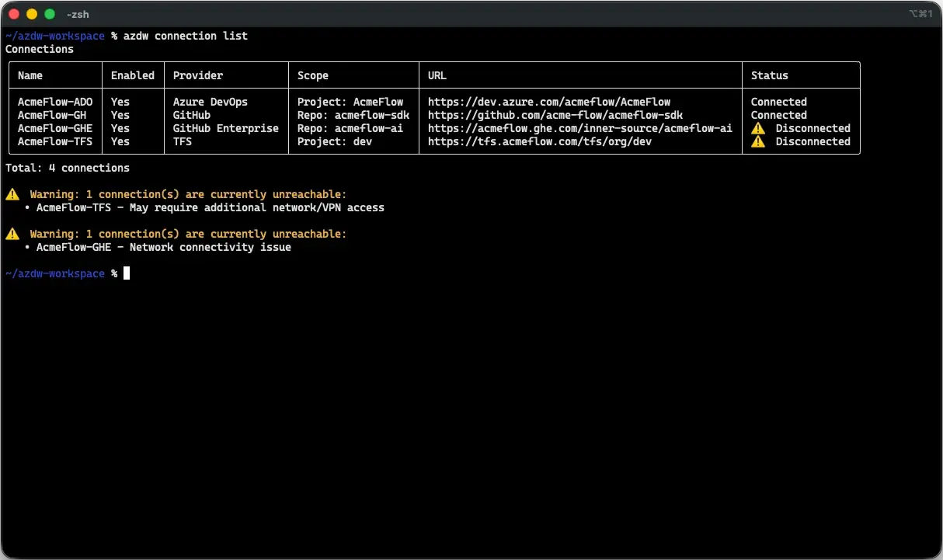
Task: Click the 'Network connectivity issue' message
Action: pyautogui.click(x=211, y=247)
